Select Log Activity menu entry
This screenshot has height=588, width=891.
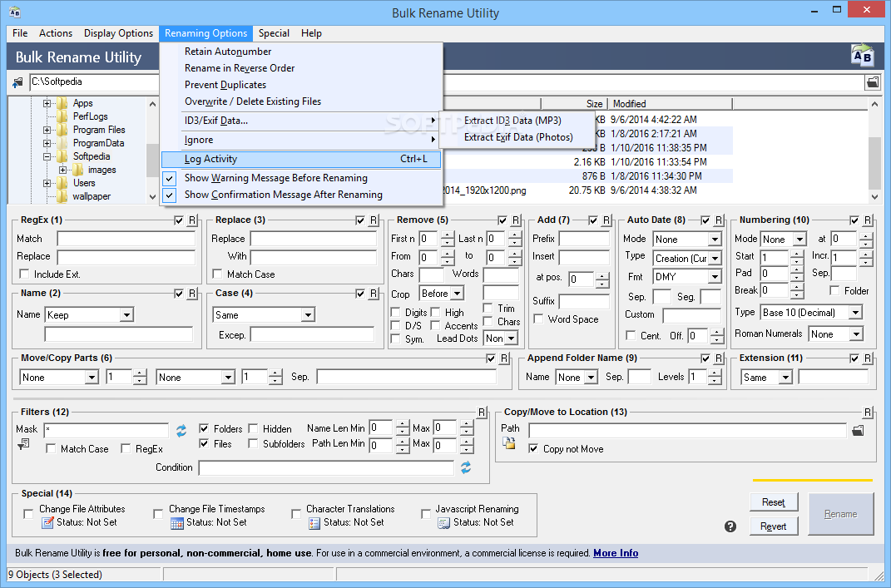[300, 159]
